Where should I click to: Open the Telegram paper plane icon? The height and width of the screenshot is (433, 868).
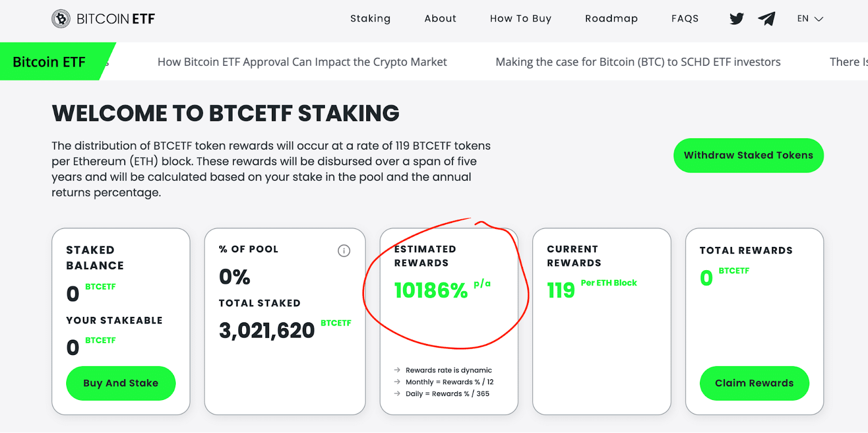(767, 19)
